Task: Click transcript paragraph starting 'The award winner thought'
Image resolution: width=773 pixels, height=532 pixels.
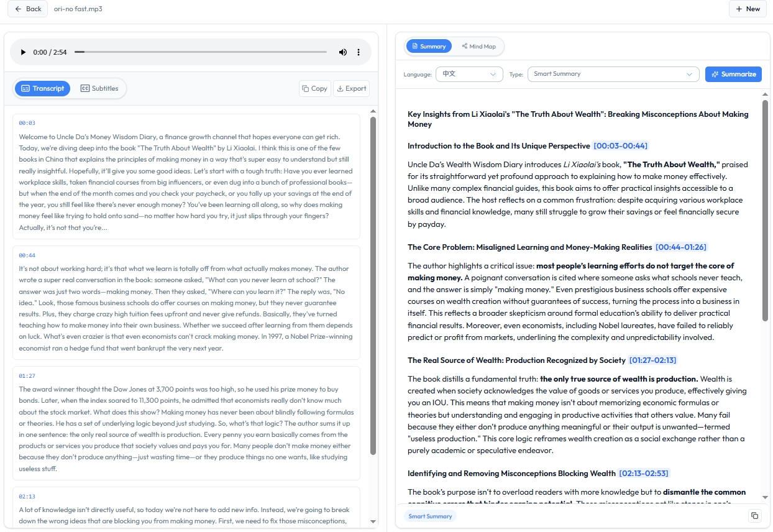Action: pos(186,429)
